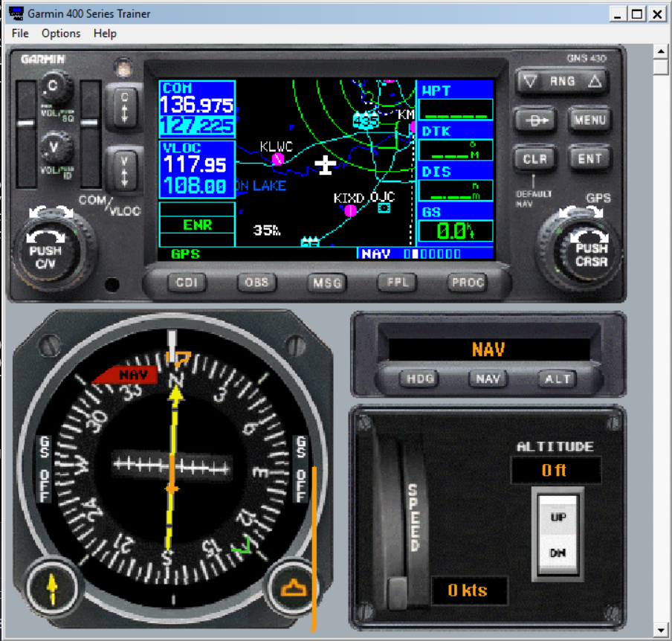672x641 pixels.
Task: Click the OJC waypoint on the map
Action: click(x=384, y=208)
